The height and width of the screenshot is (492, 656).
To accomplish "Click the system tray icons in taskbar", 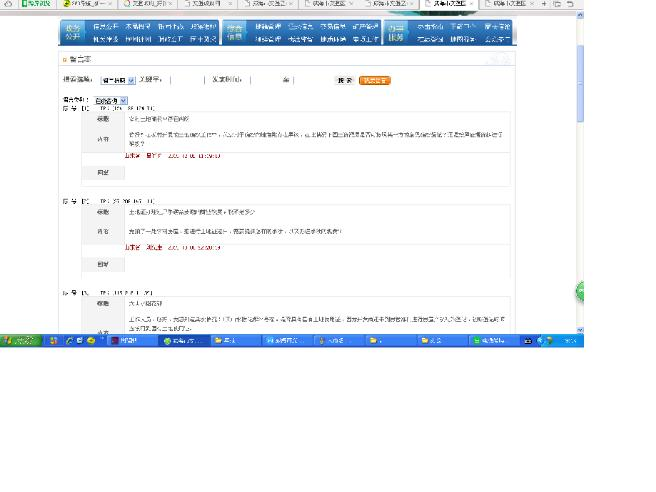I will 544,340.
